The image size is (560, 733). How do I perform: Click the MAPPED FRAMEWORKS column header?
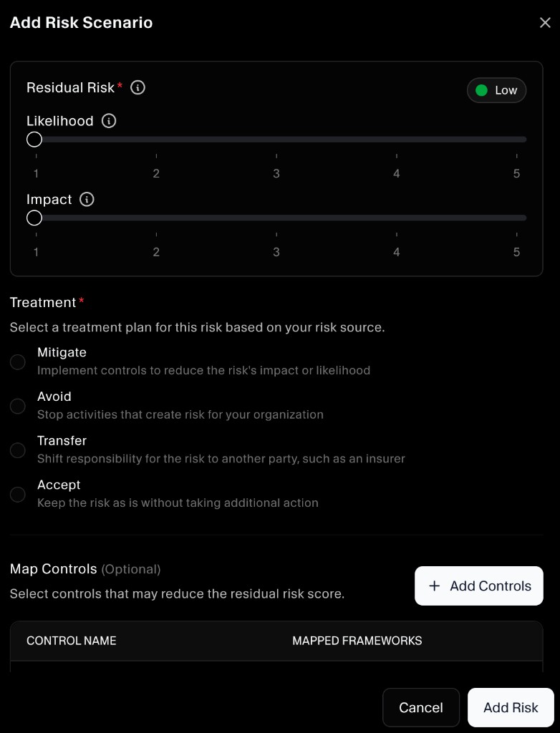357,641
